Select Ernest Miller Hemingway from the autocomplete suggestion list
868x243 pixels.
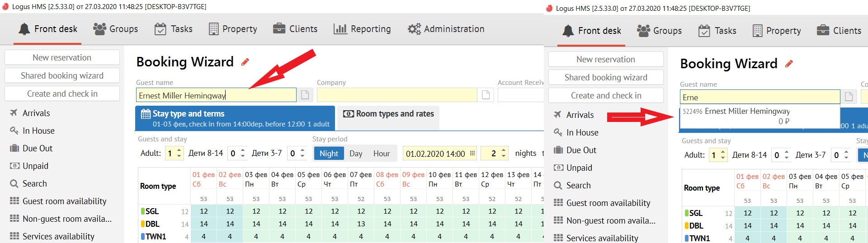[x=747, y=112]
